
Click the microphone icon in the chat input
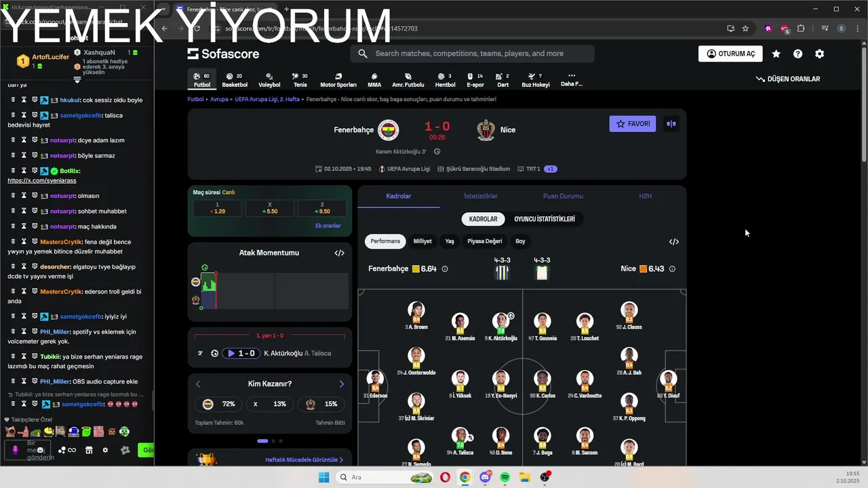(x=16, y=449)
